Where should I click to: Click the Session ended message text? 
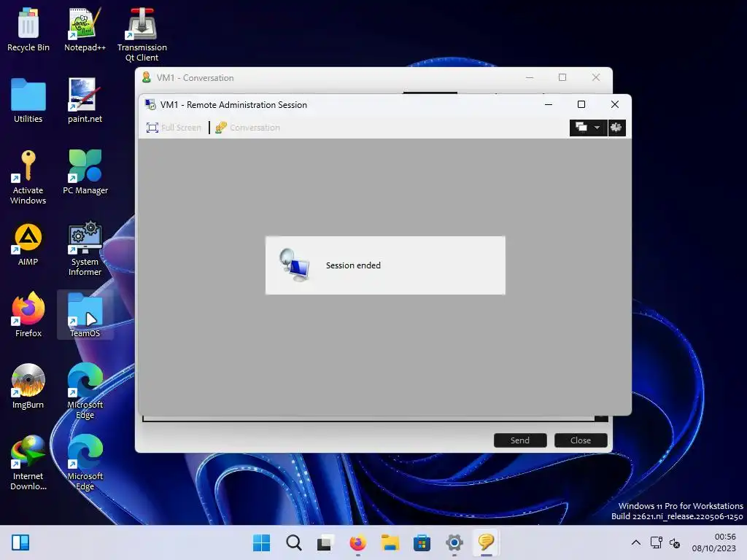pos(353,265)
